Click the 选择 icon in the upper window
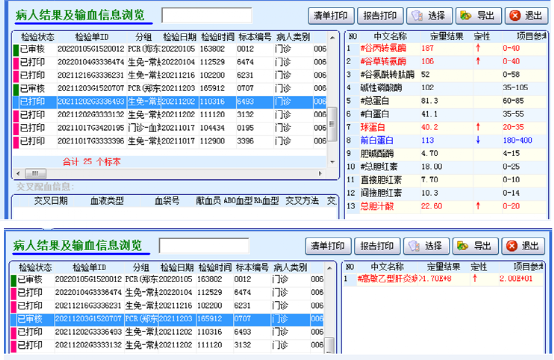The width and height of the screenshot is (554, 360). pyautogui.click(x=417, y=16)
